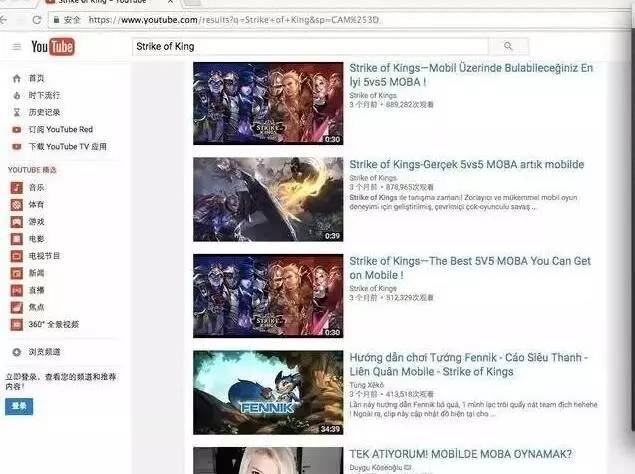
Task: Click the 历史记录 hourglass icon
Action: (17, 112)
